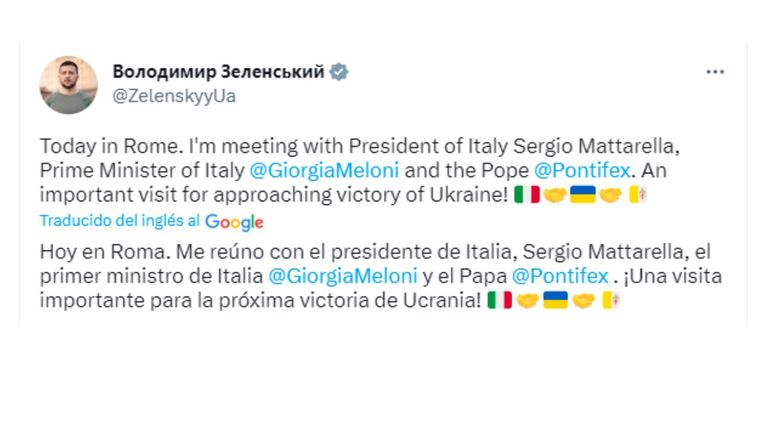Click @Pontifex mention in English text
This screenshot has width=768, height=431.
(x=582, y=170)
